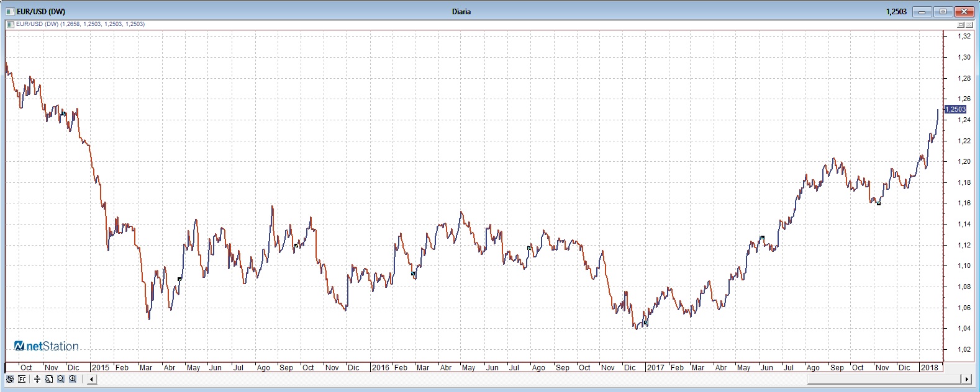Click the vertical compress/center chart icon
The image size is (980, 392).
tap(37, 379)
